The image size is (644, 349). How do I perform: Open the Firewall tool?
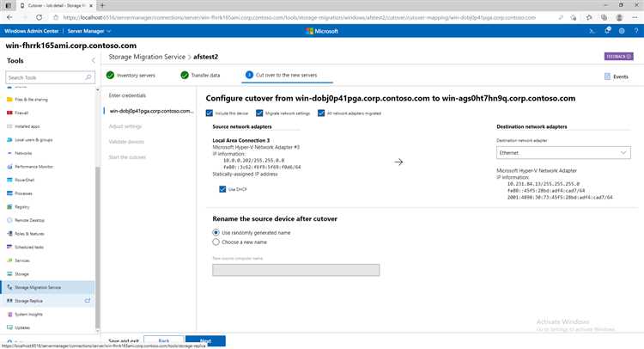pyautogui.click(x=21, y=113)
